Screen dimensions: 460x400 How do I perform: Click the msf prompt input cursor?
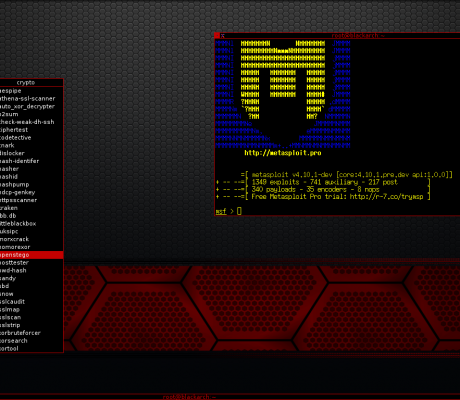click(239, 211)
